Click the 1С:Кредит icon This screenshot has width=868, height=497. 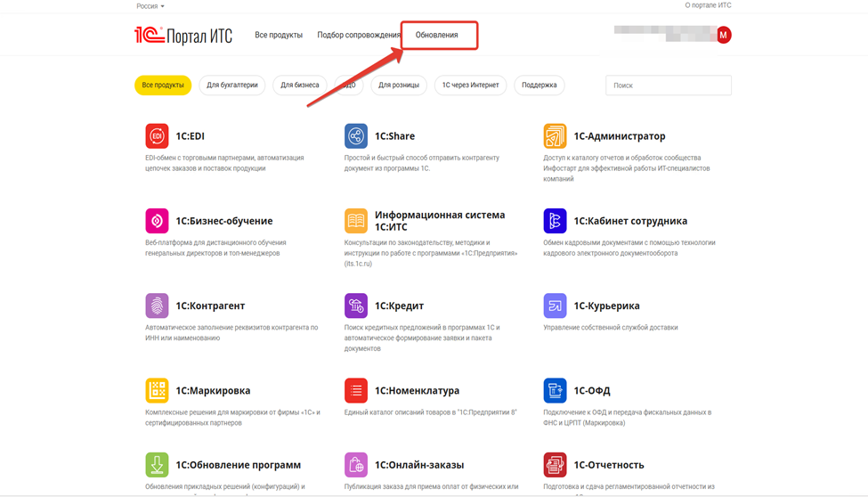pos(356,306)
